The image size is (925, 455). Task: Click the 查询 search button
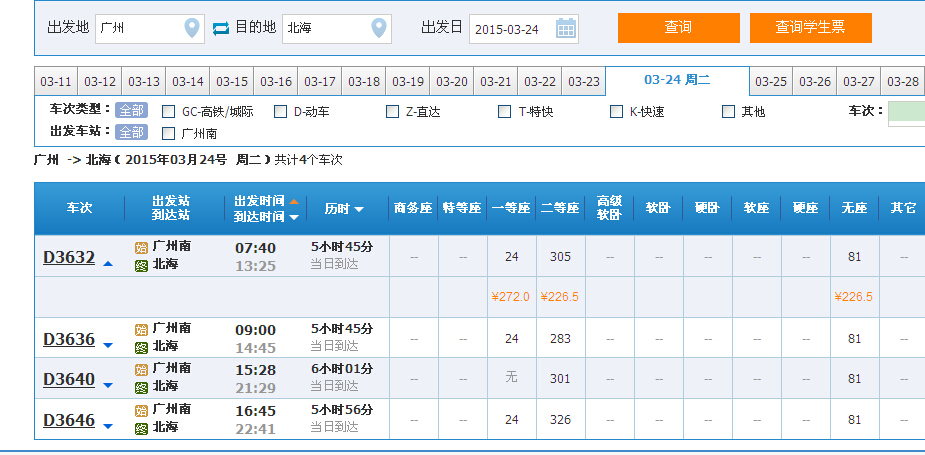click(678, 28)
